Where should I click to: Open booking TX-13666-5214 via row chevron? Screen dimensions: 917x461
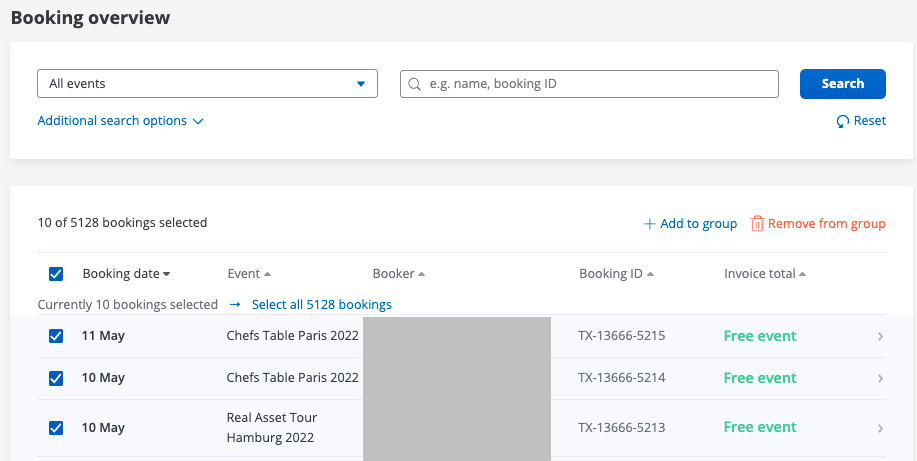[x=880, y=378]
